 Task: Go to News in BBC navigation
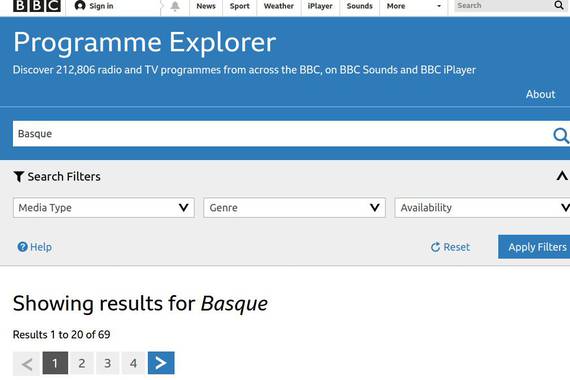[206, 6]
